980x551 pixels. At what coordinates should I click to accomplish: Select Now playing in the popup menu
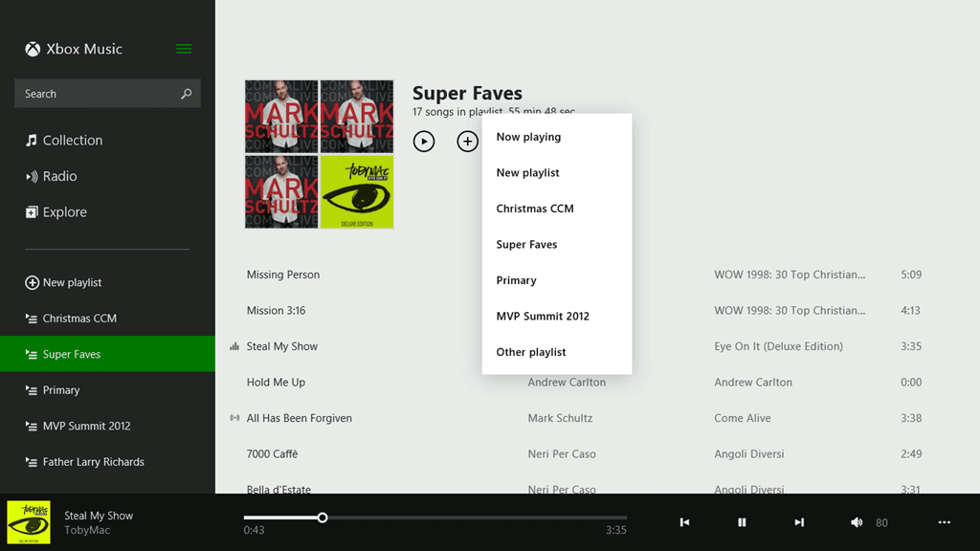[528, 137]
